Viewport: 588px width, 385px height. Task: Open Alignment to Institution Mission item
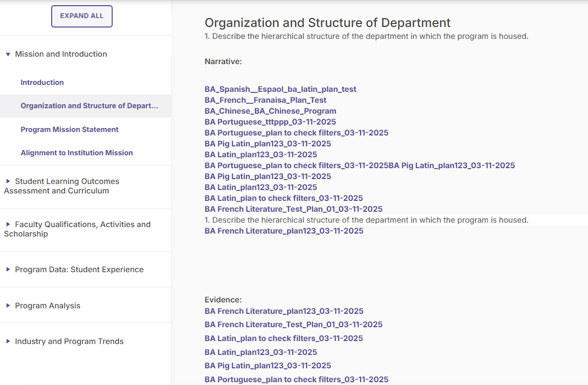(x=77, y=153)
